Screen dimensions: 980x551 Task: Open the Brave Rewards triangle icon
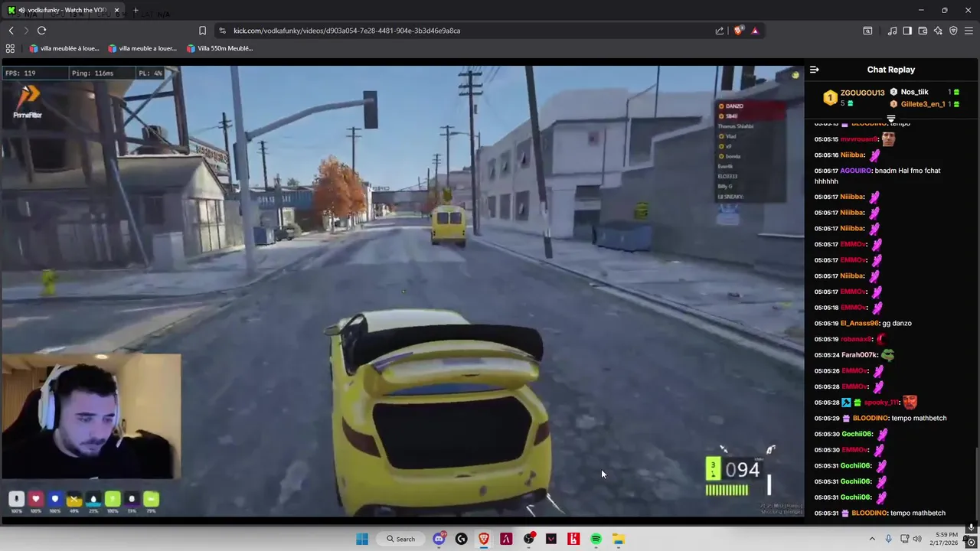755,31
